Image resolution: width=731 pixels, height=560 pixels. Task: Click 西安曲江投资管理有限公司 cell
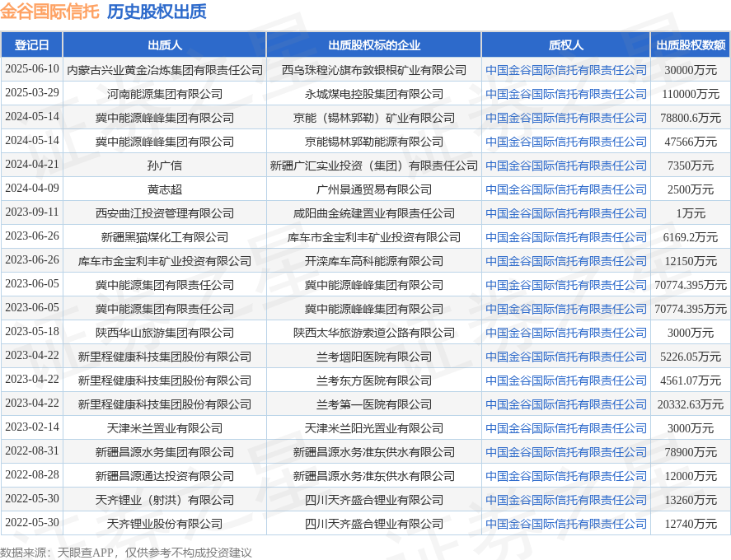pos(165,213)
